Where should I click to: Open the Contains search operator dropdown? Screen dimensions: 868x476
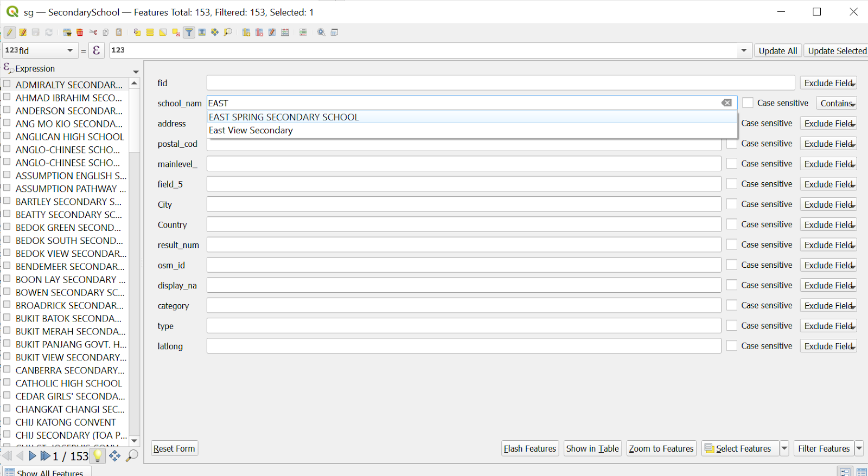(838, 104)
